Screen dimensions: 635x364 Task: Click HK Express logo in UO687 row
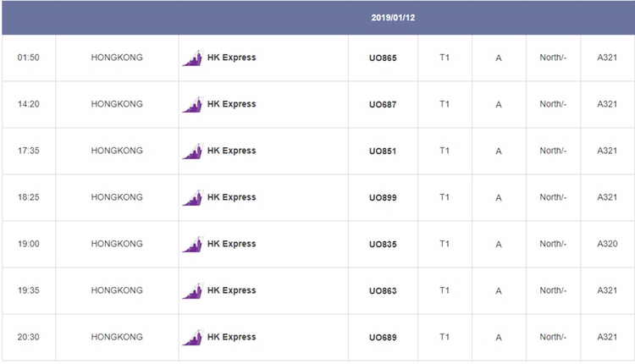(192, 104)
